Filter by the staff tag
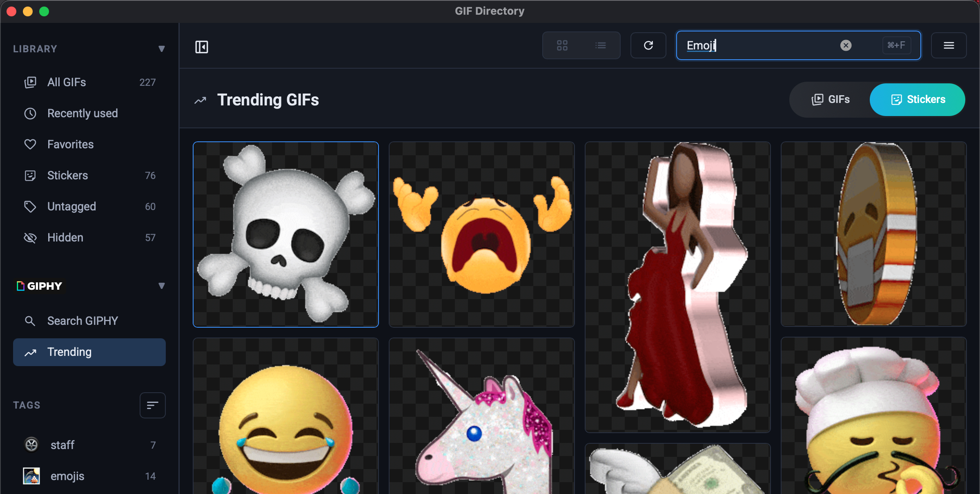The width and height of the screenshot is (980, 494). 89,445
